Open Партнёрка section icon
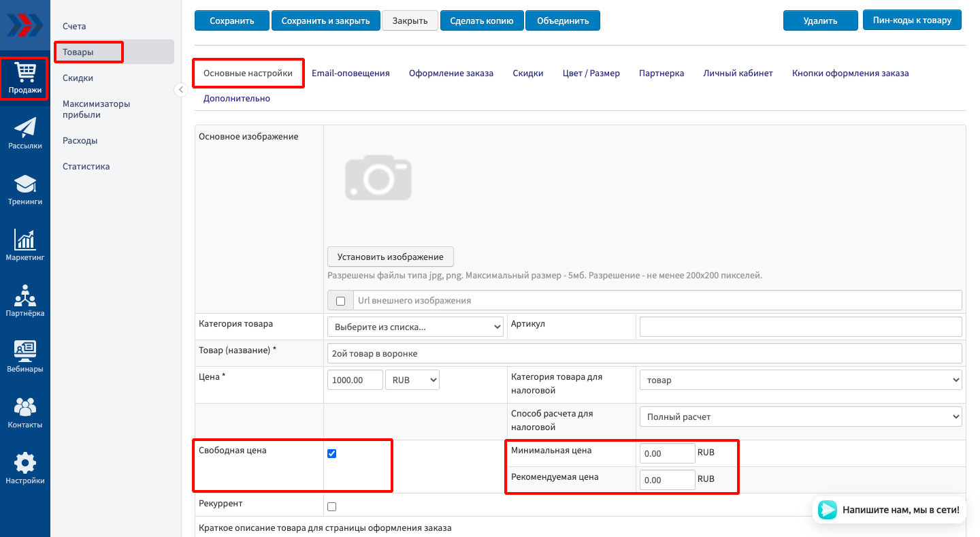 25,301
